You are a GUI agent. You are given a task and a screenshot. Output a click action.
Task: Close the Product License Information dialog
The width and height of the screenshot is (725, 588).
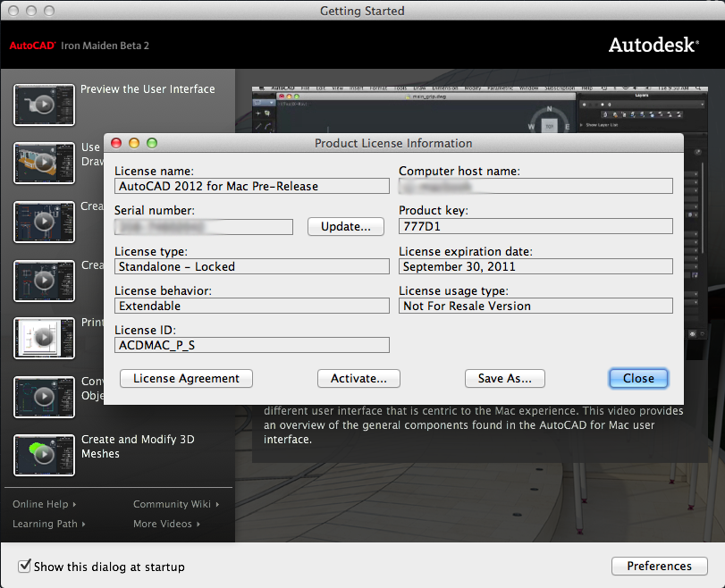coord(638,378)
